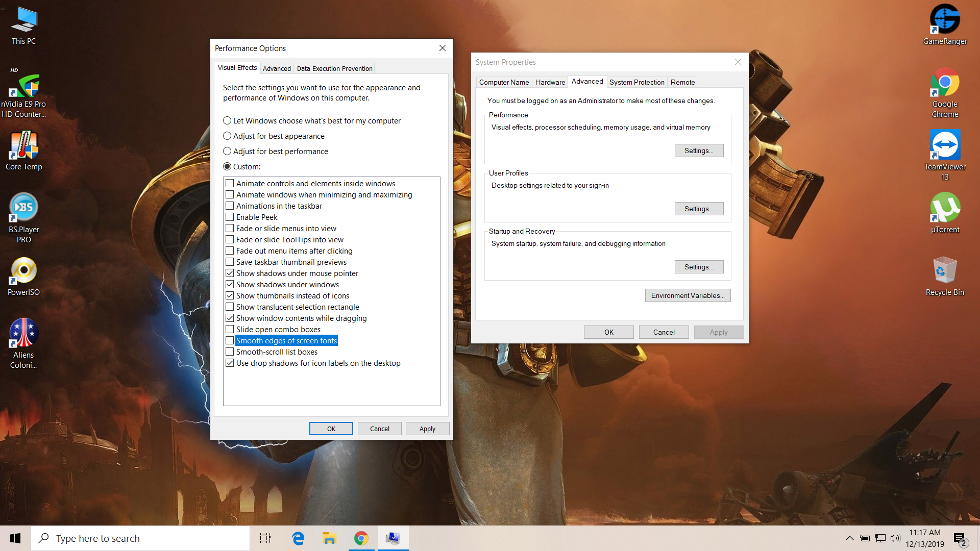This screenshot has height=551, width=980.
Task: Switch to Advanced tab in Performance Options
Action: click(x=277, y=68)
